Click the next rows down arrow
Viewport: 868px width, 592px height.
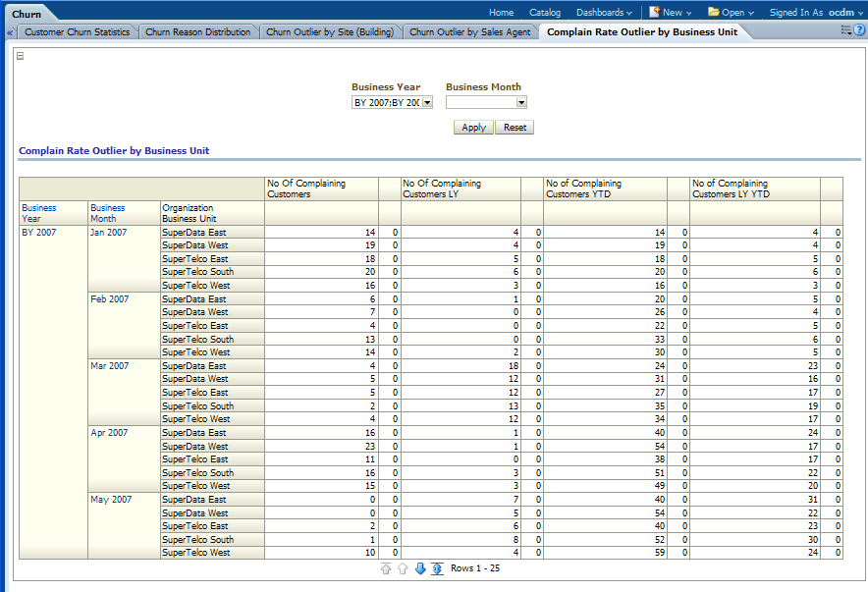[420, 569]
